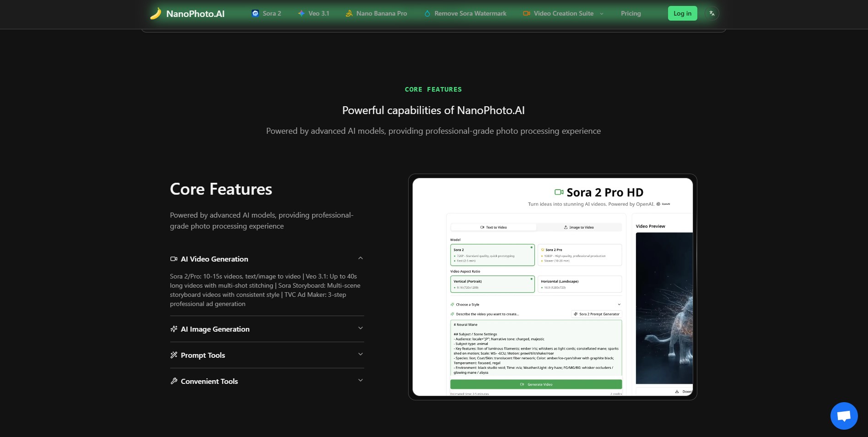
Task: Click the language switcher icon
Action: tap(712, 13)
